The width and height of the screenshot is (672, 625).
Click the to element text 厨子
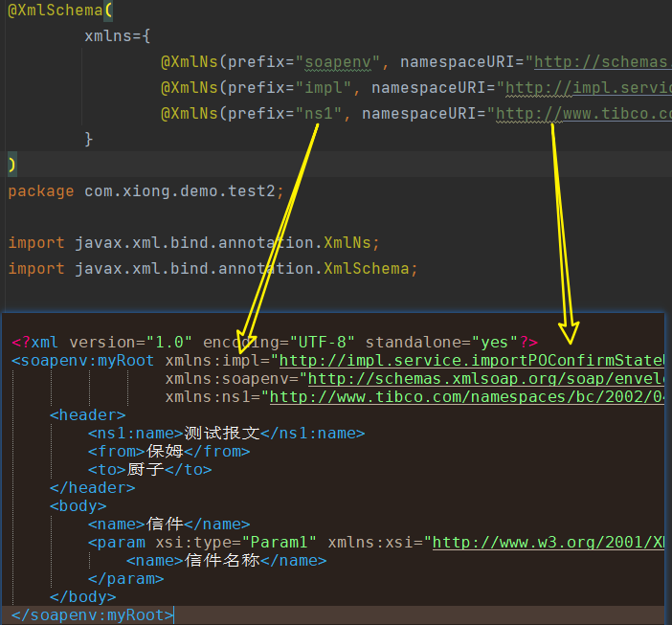(146, 470)
